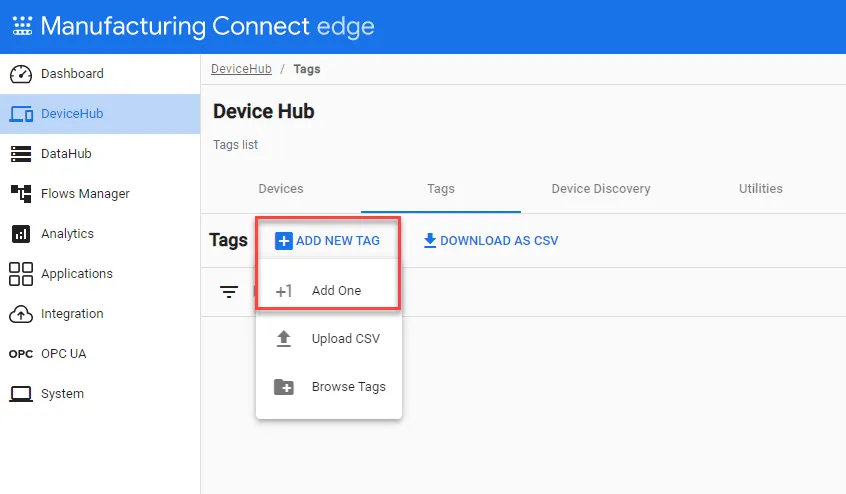This screenshot has width=846, height=494.
Task: Click the download arrow icon
Action: click(x=429, y=241)
